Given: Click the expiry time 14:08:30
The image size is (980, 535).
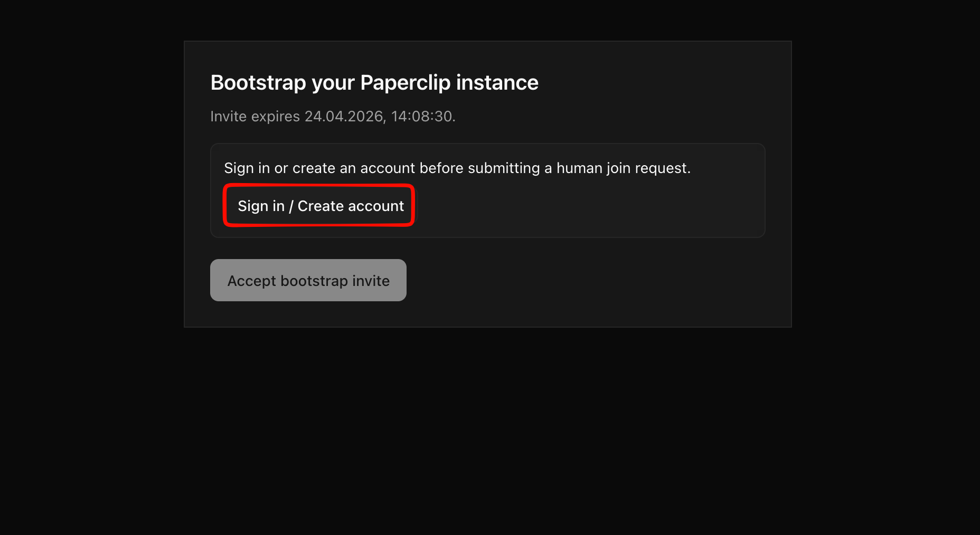Looking at the screenshot, I should [x=421, y=116].
